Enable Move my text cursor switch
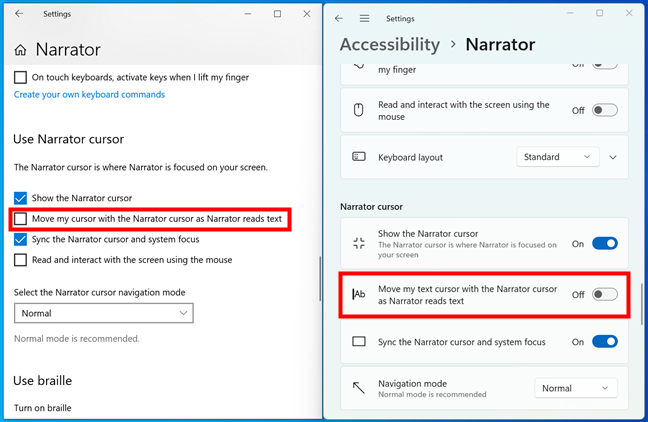This screenshot has height=422, width=648. click(605, 295)
